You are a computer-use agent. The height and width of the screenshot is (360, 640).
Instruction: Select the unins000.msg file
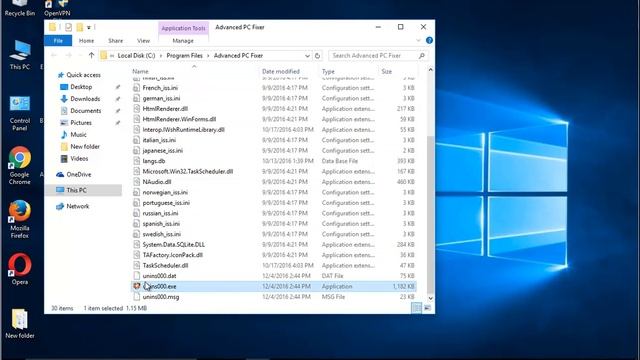(x=161, y=297)
